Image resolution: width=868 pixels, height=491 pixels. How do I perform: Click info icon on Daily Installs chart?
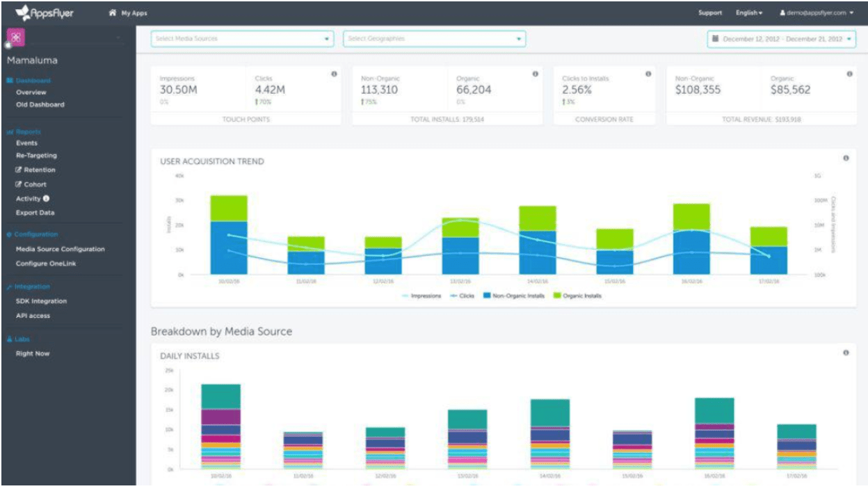point(846,353)
